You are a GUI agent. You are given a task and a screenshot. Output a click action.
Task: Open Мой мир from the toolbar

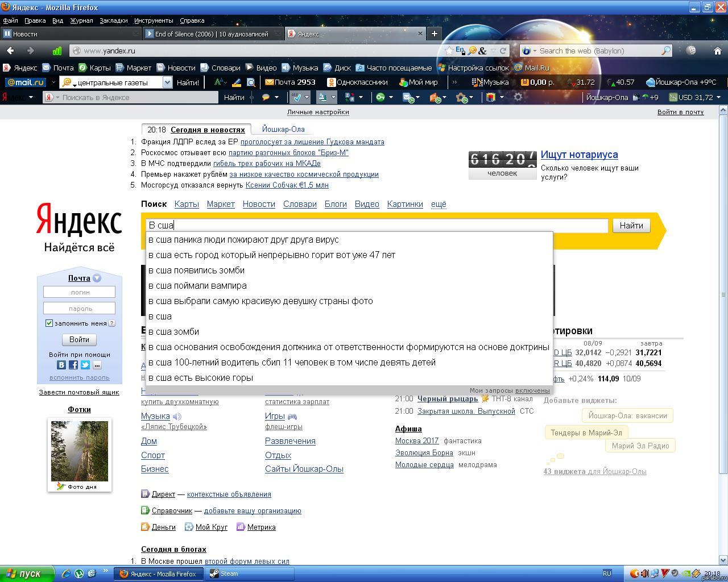419,82
